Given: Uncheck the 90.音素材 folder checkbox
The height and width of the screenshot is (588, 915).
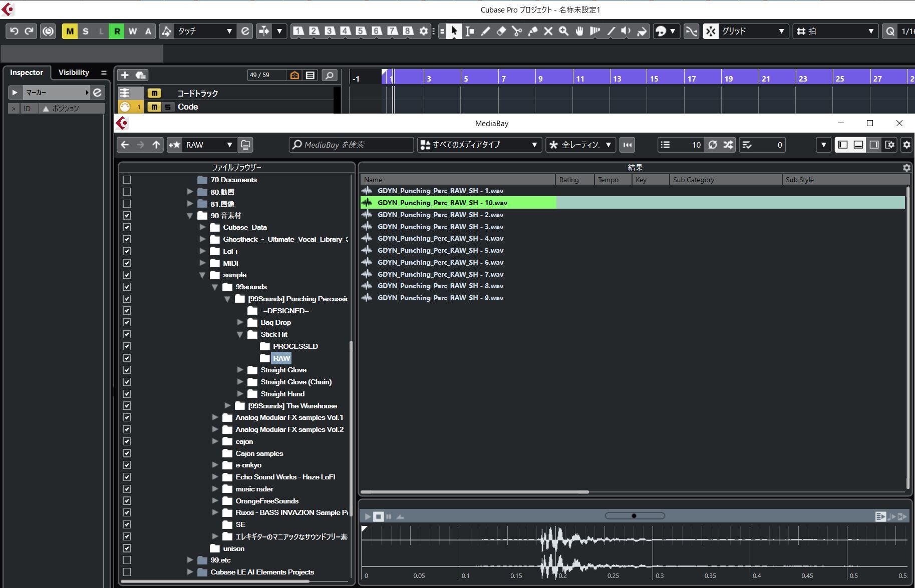Looking at the screenshot, I should 127,216.
